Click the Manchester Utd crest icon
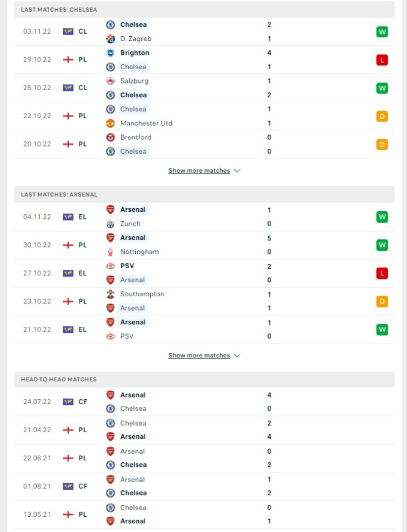Screen dimensions: 407x532 click(110, 123)
